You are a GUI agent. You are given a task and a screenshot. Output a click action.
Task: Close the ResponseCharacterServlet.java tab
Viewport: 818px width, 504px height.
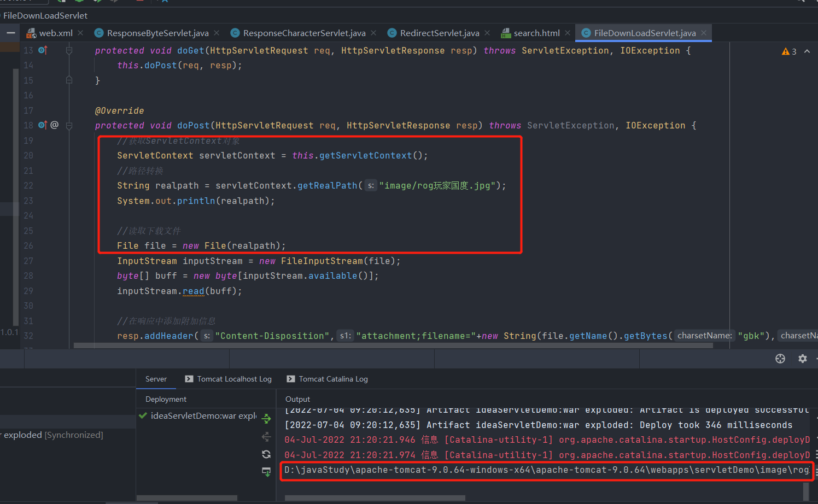pos(373,33)
